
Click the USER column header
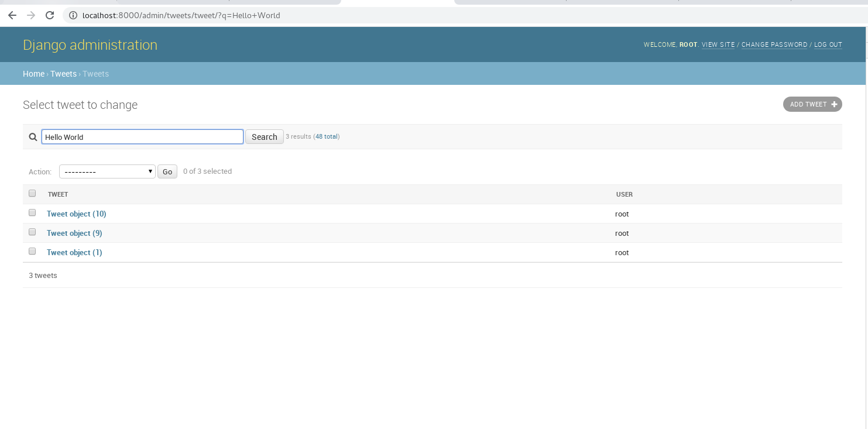pyautogui.click(x=625, y=194)
